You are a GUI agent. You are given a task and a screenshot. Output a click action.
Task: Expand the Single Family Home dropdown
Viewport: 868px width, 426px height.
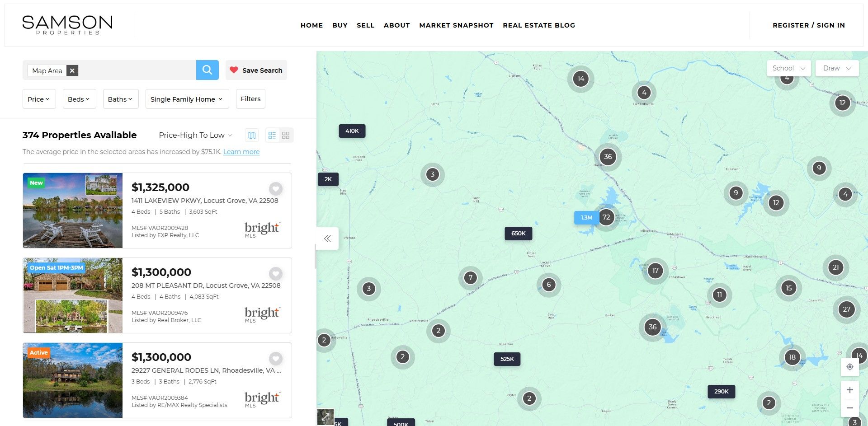pos(187,99)
